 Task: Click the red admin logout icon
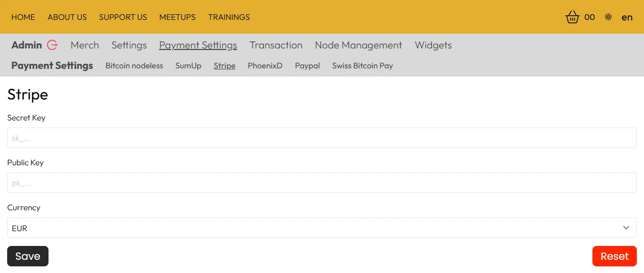(x=52, y=45)
